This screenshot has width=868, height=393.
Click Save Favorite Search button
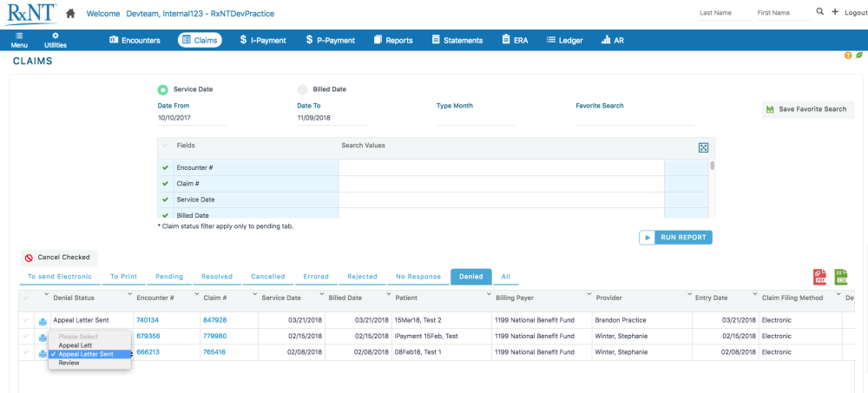tap(807, 109)
